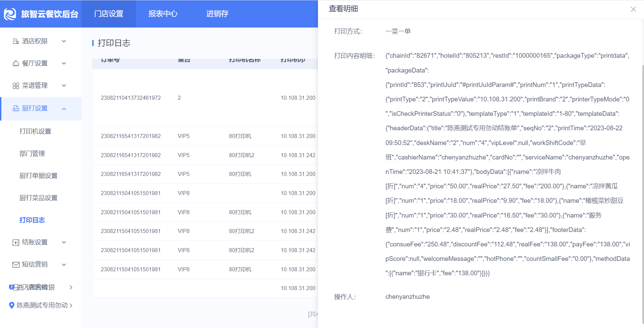Click the 旅智云 logo icon

pos(10,14)
